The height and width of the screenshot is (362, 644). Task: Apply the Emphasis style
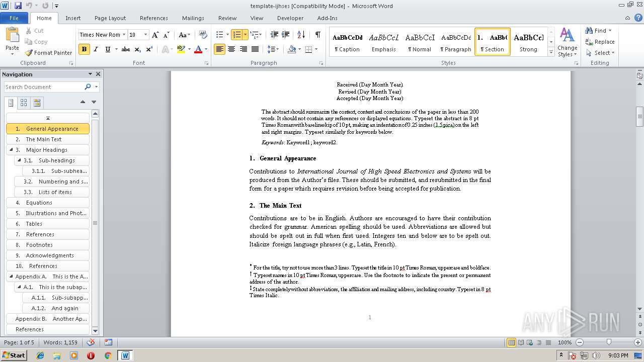[384, 42]
